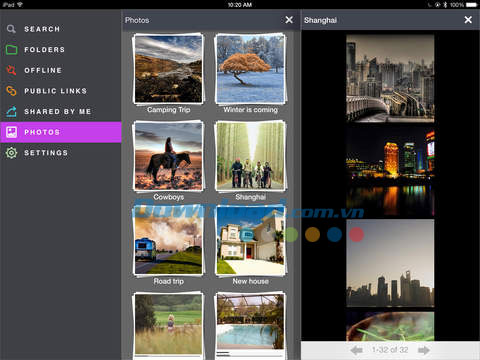Open the Settings gear icon
The height and width of the screenshot is (360, 480).
11,153
